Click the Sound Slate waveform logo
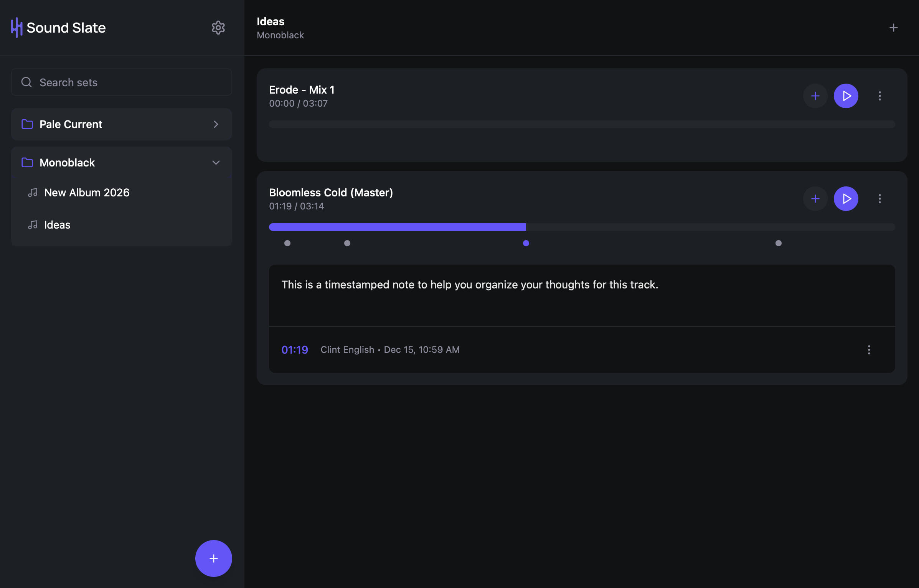 pos(16,28)
